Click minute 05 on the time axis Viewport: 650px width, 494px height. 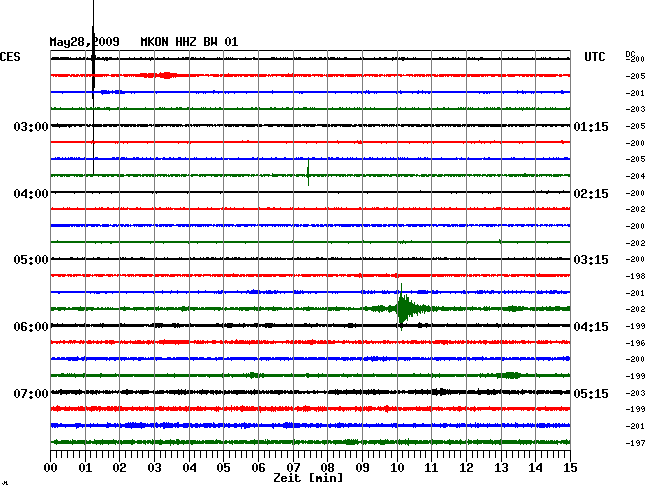pos(223,468)
